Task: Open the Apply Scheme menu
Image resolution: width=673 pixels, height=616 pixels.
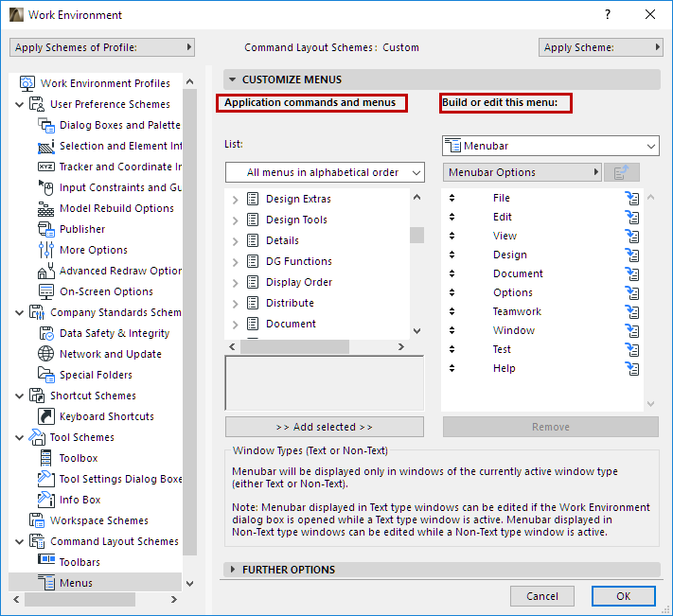Action: (600, 47)
